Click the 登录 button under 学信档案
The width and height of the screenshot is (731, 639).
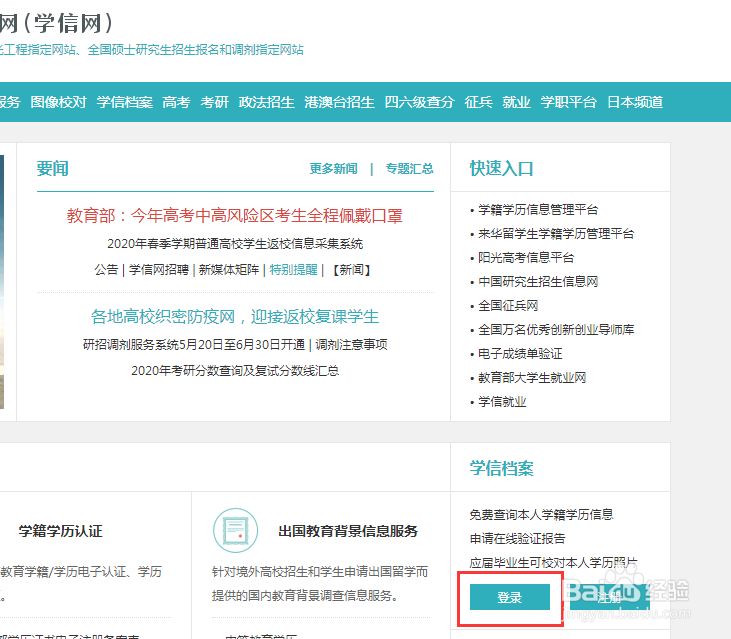point(510,597)
